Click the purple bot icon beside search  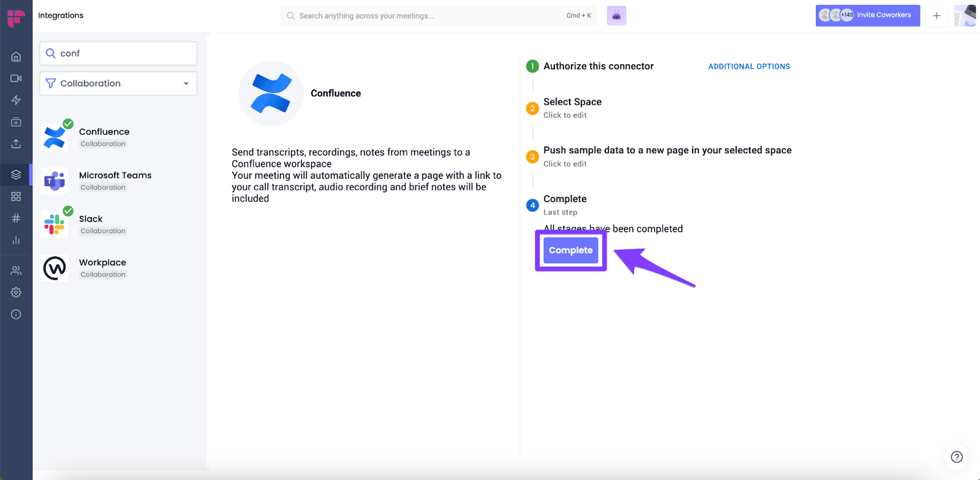point(616,16)
